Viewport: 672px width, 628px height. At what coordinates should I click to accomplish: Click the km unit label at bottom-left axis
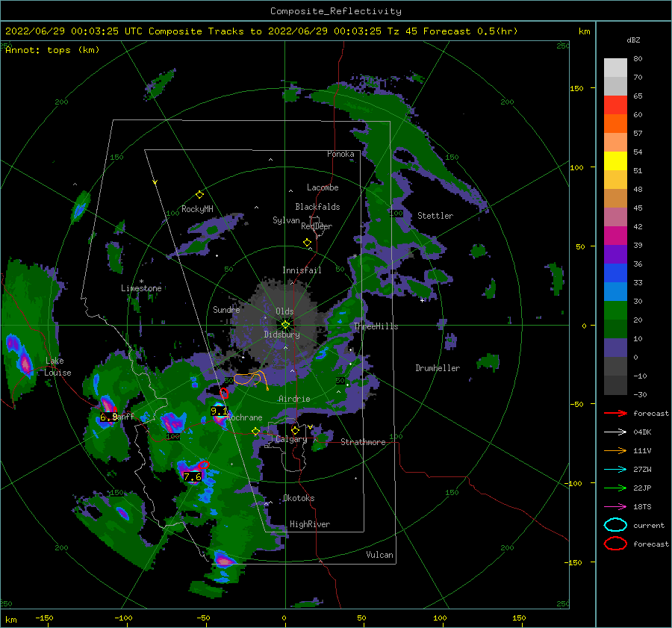point(10,620)
